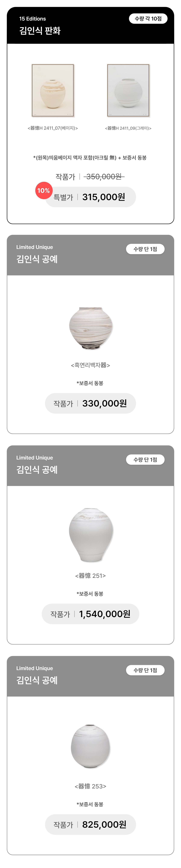Click the beige 器憶H 2411_07 print thumbnail
The height and width of the screenshot is (868, 181).
(x=53, y=90)
